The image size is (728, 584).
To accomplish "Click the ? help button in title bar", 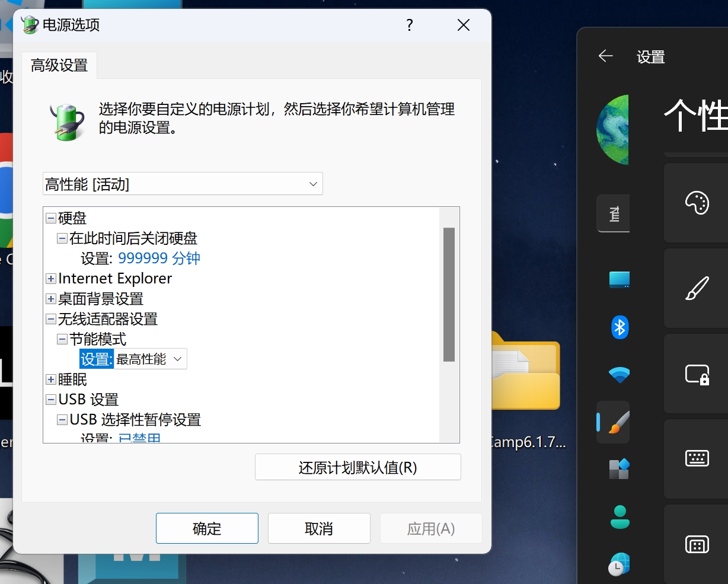I will 409,25.
